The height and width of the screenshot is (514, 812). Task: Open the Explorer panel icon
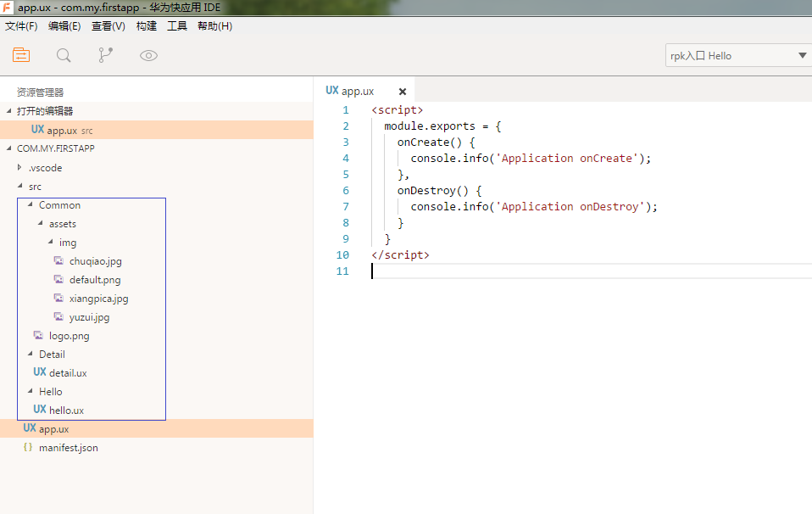[21, 55]
